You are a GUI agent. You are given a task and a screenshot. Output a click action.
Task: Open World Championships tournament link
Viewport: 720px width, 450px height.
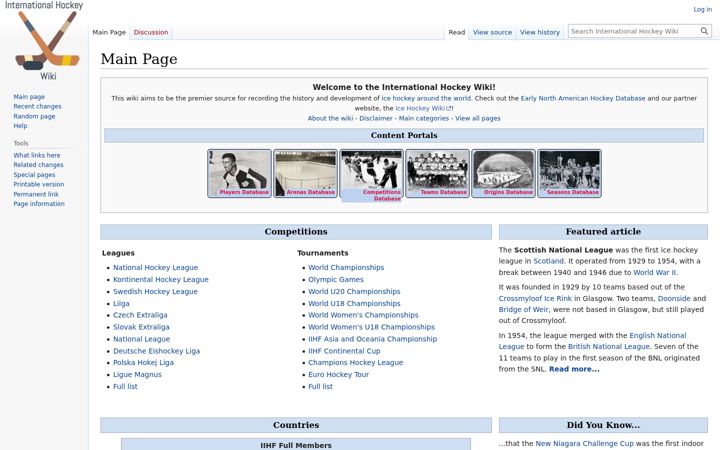(x=346, y=267)
